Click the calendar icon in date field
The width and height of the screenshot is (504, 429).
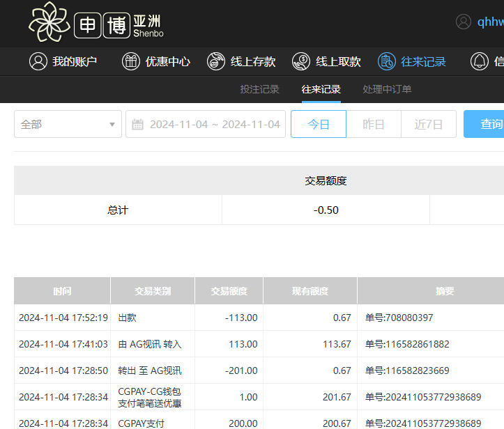coord(138,125)
